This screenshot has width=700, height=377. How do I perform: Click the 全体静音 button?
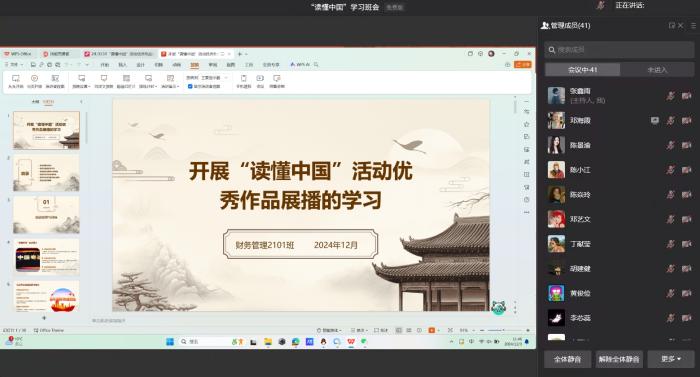pos(567,359)
